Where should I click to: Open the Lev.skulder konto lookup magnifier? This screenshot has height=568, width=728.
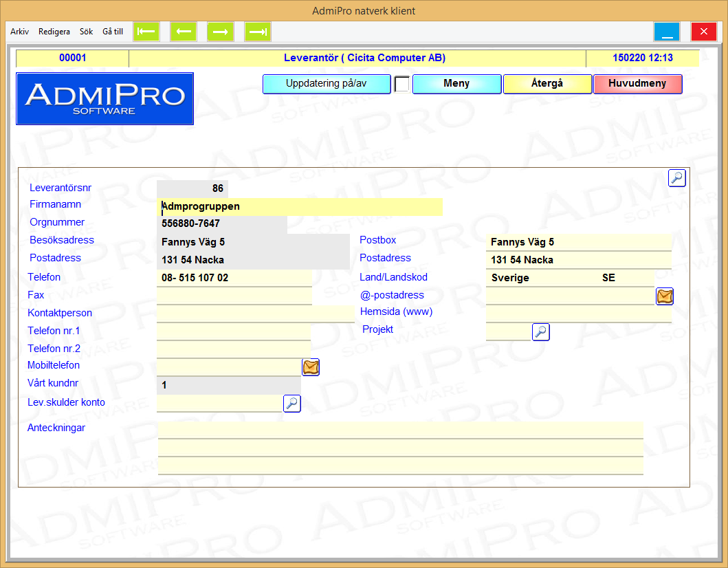pyautogui.click(x=292, y=404)
